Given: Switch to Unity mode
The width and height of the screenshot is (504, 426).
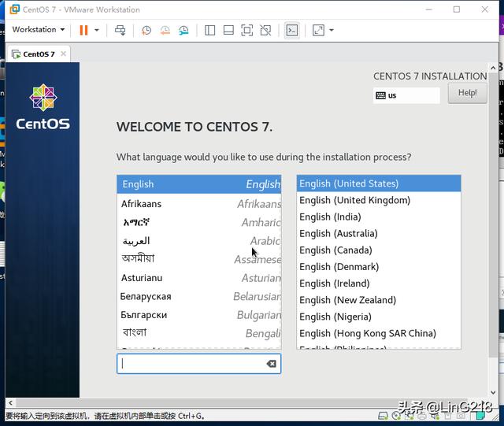Looking at the screenshot, I should (x=265, y=30).
